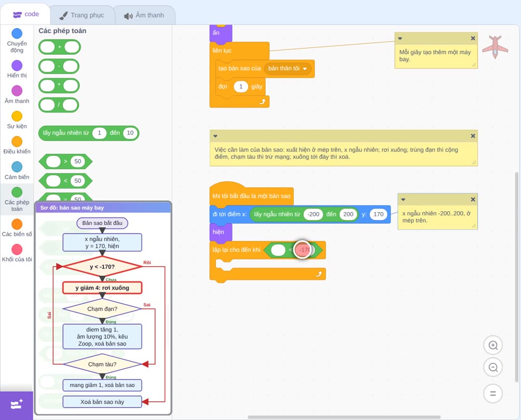Click the wait seconds value field

click(x=241, y=87)
